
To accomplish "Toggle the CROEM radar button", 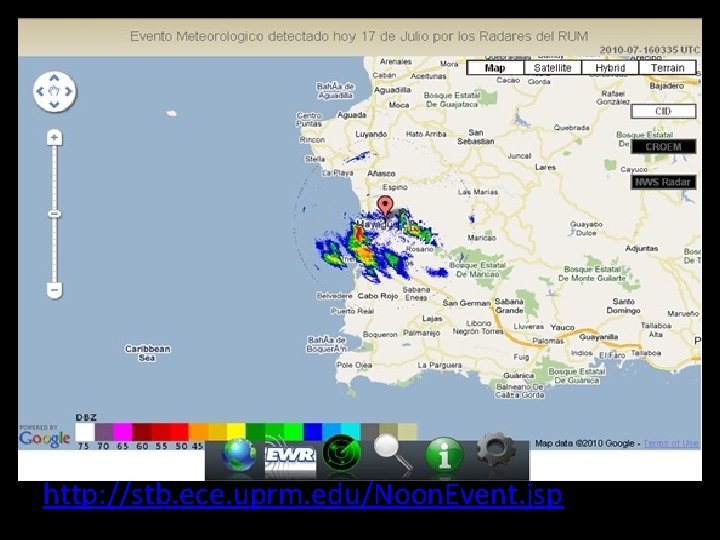I will [664, 147].
